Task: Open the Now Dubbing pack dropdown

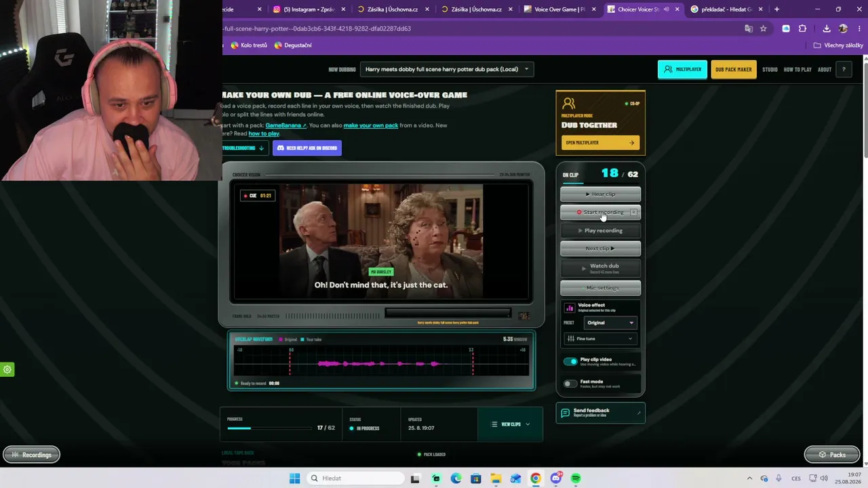Action: [x=447, y=69]
